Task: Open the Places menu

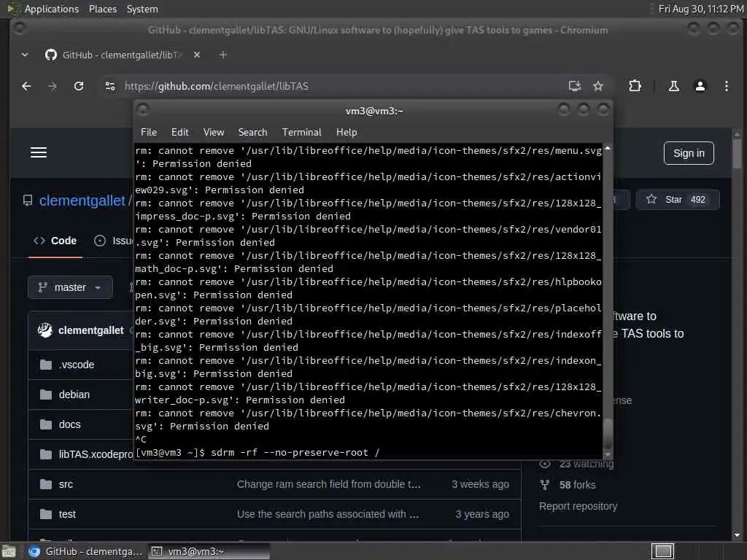Action: [102, 9]
